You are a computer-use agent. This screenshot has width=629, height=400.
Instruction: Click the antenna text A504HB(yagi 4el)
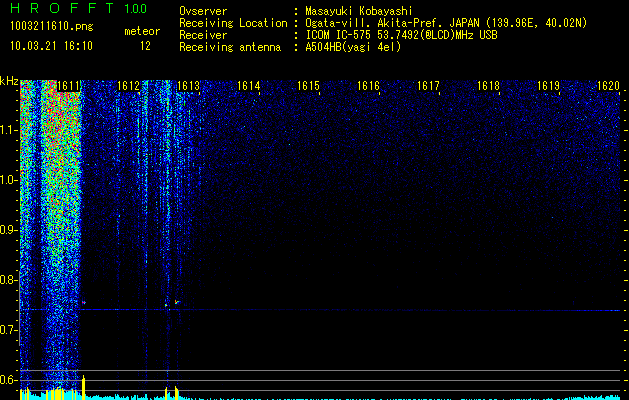(x=353, y=47)
